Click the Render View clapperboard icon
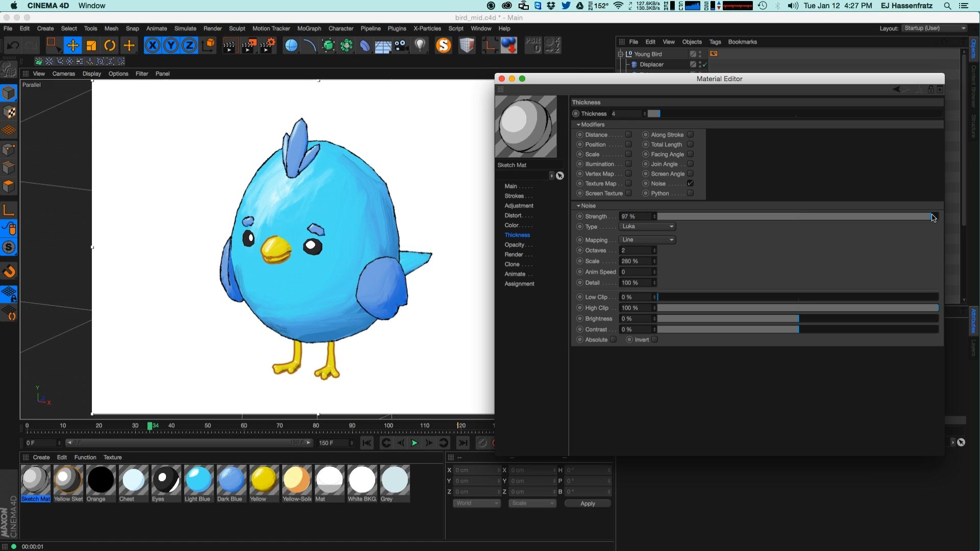 coord(230,46)
